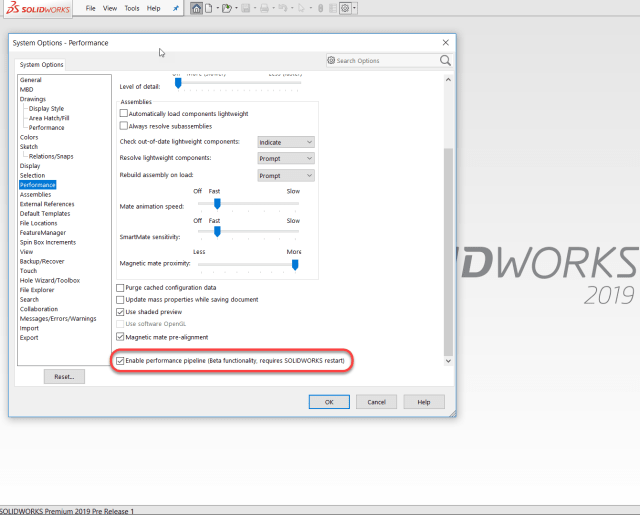Viewport: 640px width, 515px height.
Task: Adjust the Magnetic mate proximity slider
Action: point(295,265)
